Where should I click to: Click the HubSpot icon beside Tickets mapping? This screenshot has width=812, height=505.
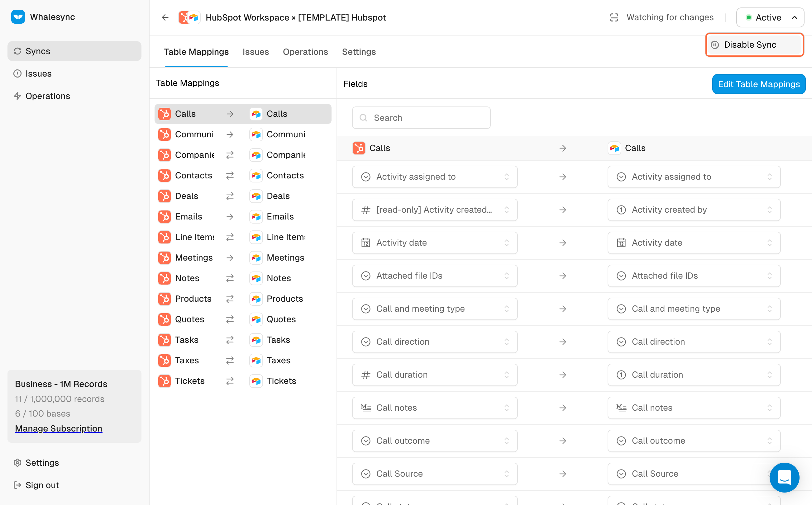point(165,381)
